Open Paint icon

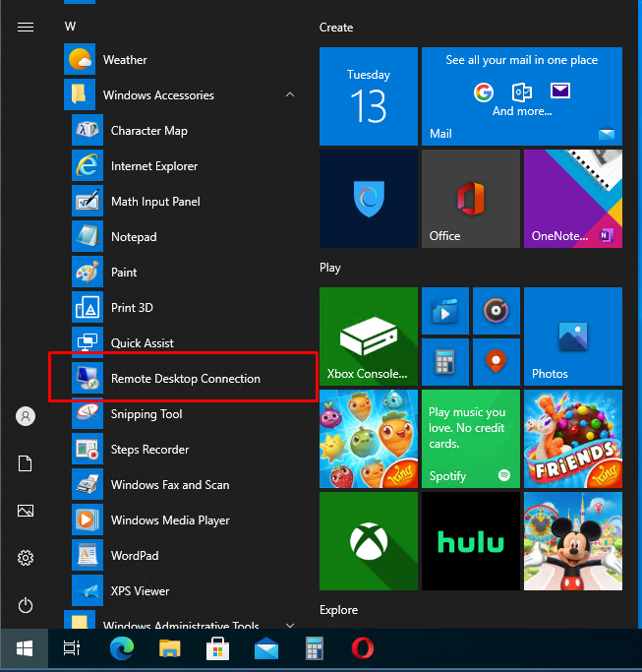point(88,272)
